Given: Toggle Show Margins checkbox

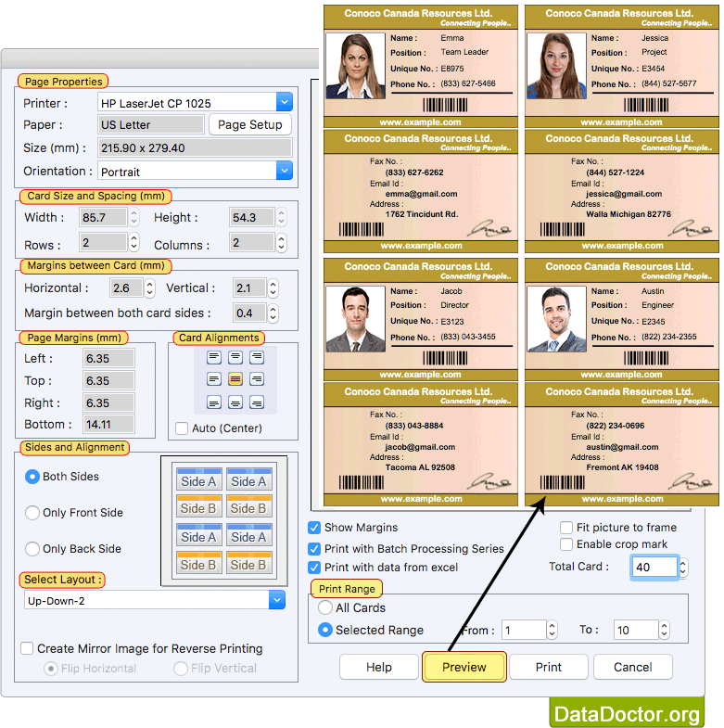Looking at the screenshot, I should [314, 528].
